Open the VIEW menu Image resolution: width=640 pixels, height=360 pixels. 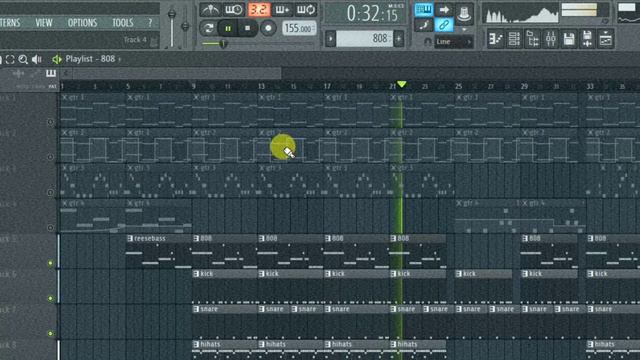tap(44, 23)
